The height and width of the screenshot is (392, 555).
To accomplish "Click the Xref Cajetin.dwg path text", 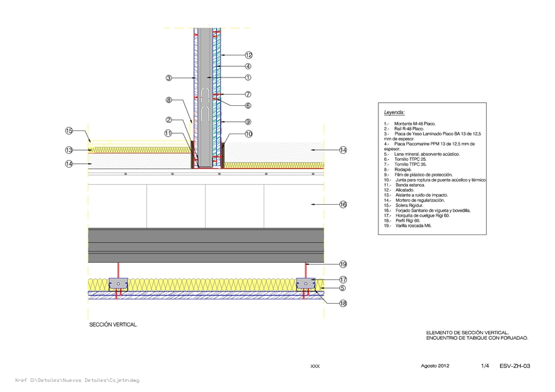I will [x=77, y=381].
